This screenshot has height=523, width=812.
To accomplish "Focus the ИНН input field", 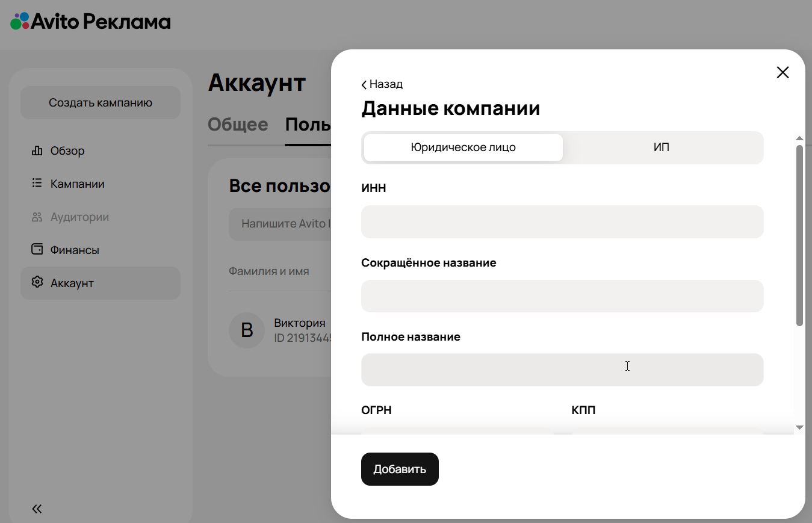I will [x=562, y=221].
